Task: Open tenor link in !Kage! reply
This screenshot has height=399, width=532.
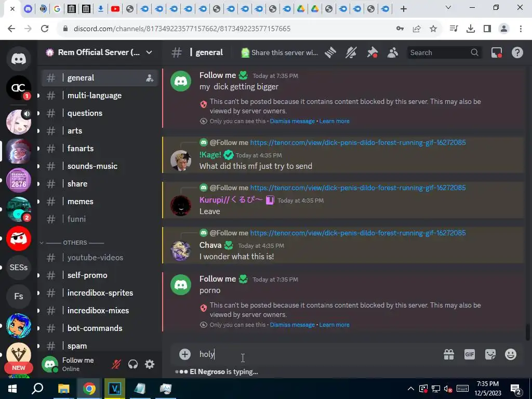Action: [x=357, y=142]
